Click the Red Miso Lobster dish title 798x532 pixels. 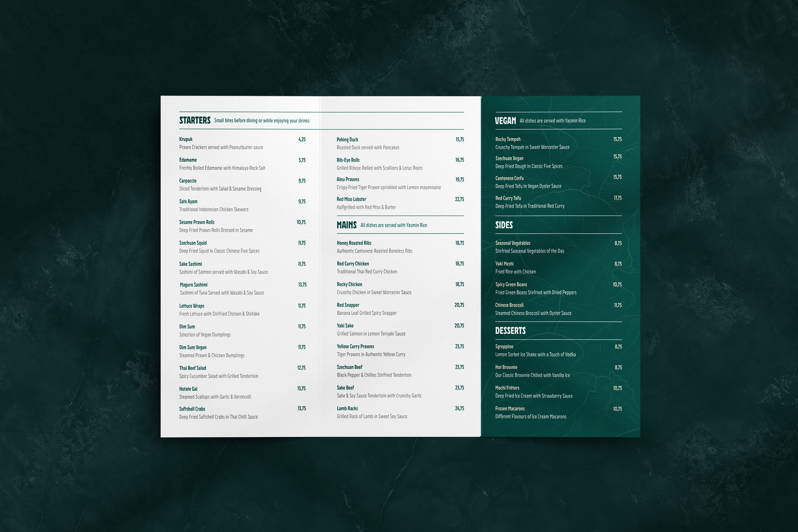tap(351, 199)
